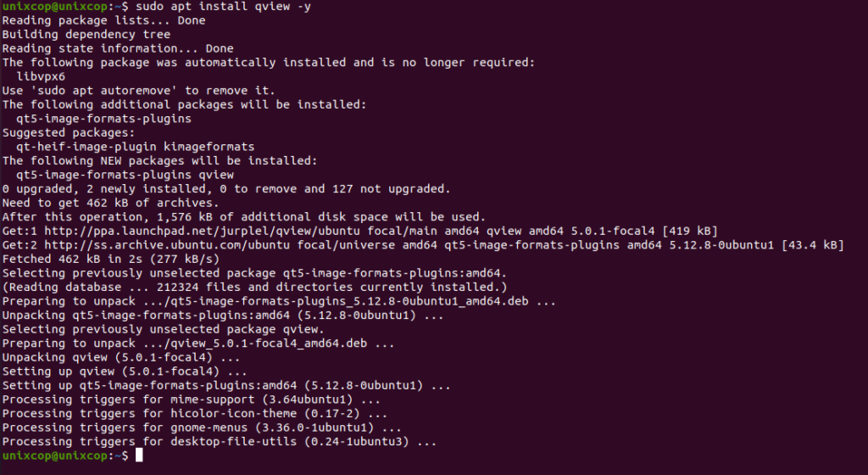
Task: Click the 'Unpacking qview (5.0.1-focal4)' line
Action: (121, 357)
